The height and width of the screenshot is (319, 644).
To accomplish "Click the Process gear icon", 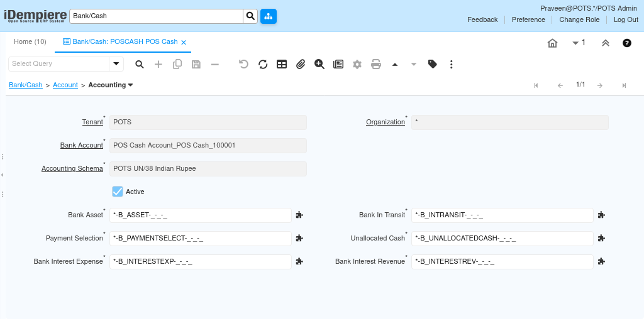I will [x=357, y=65].
